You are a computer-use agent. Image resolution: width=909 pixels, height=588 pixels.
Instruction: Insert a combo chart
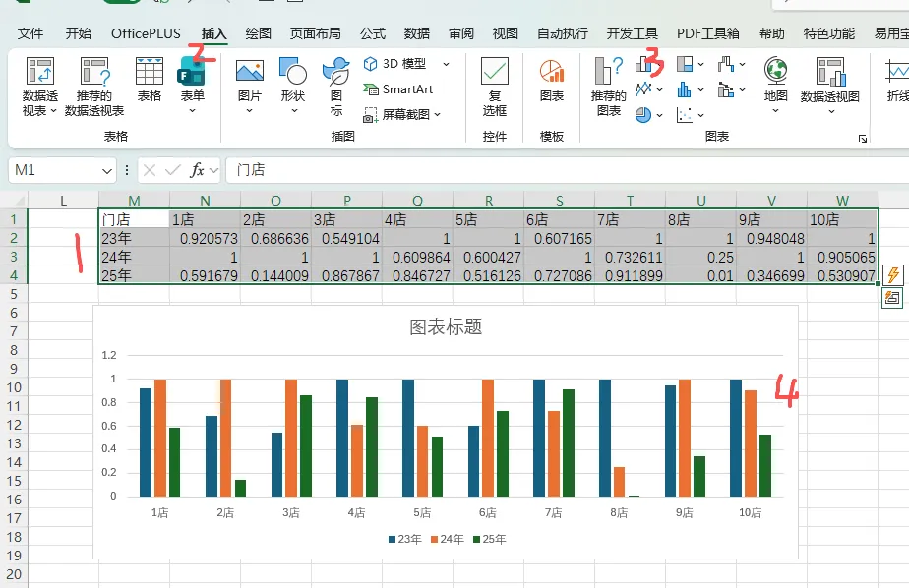(726, 89)
